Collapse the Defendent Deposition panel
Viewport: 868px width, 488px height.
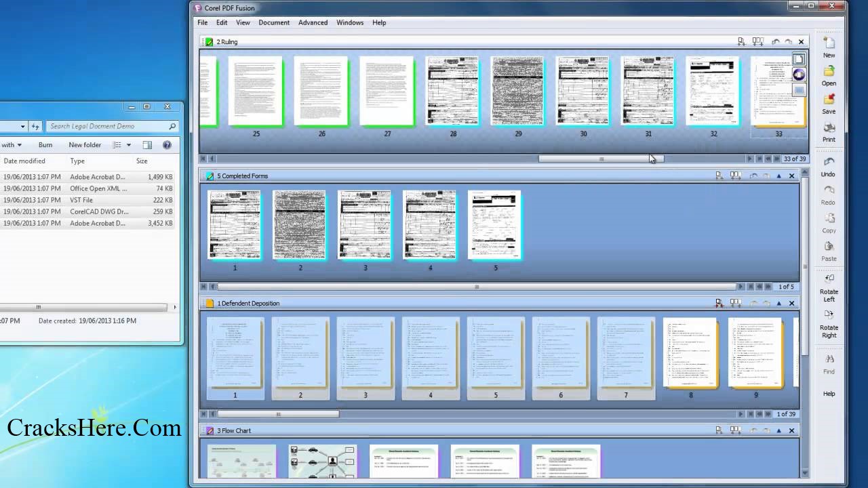pos(778,304)
